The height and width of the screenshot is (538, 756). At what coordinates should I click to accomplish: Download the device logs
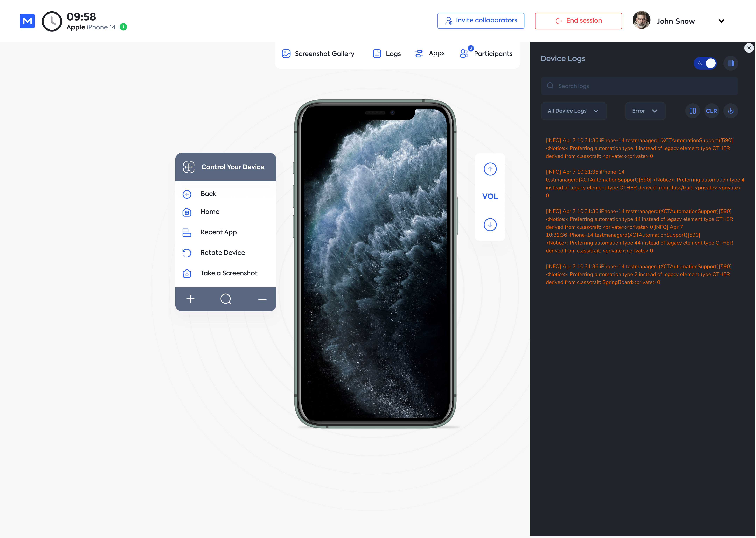[x=730, y=111]
